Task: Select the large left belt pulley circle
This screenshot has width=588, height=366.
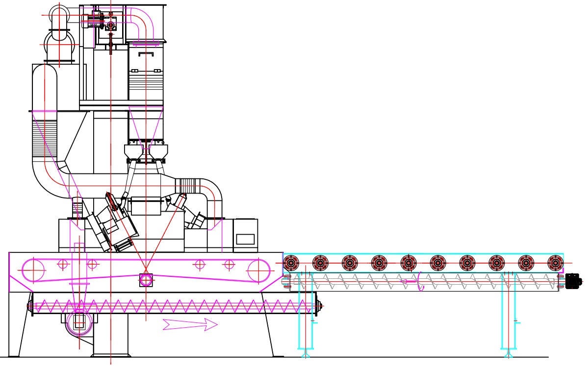Action: [x=33, y=270]
